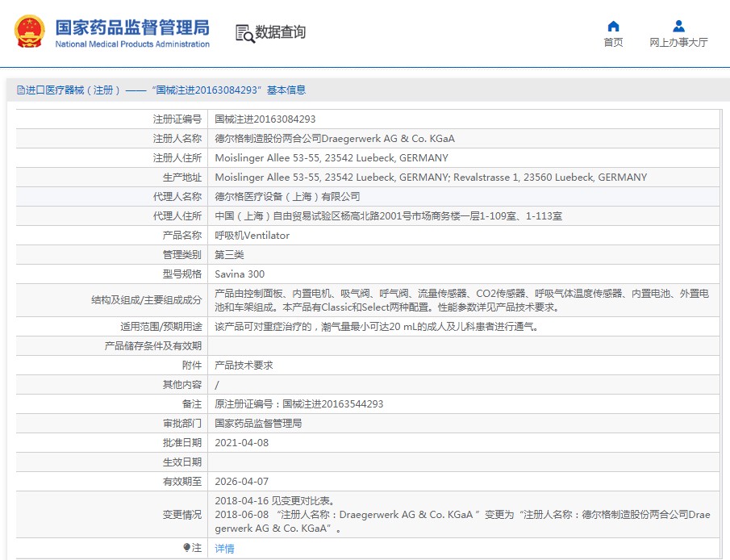Image resolution: width=730 pixels, height=560 pixels.
Task: Click the 变更情况 row label
Action: pyautogui.click(x=182, y=515)
